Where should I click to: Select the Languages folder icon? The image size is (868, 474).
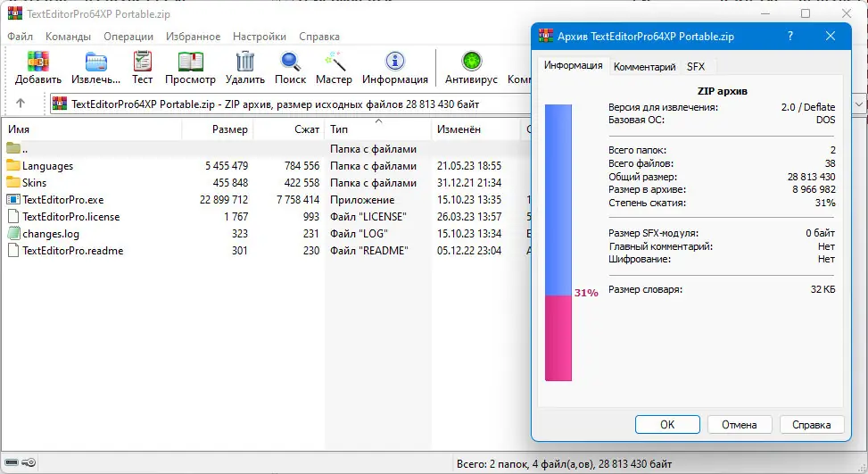(x=13, y=165)
